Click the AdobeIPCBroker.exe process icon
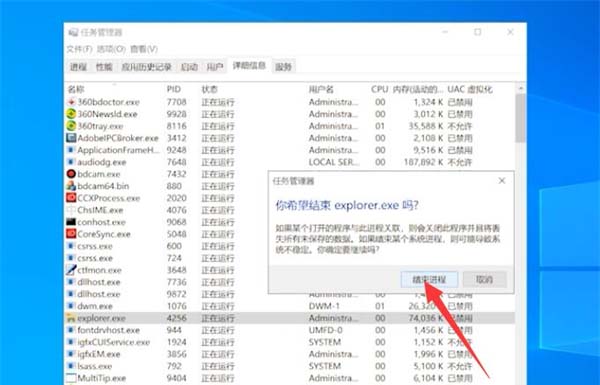This screenshot has height=385, width=600. pos(71,138)
